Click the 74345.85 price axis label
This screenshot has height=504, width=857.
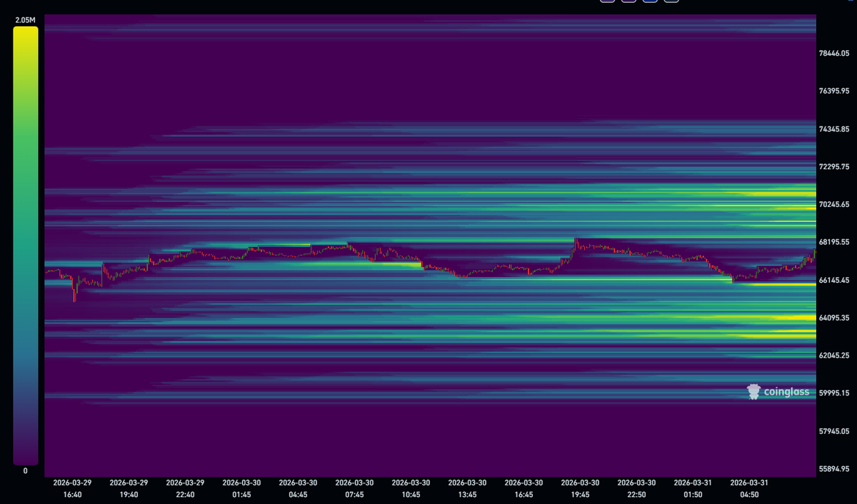[833, 129]
